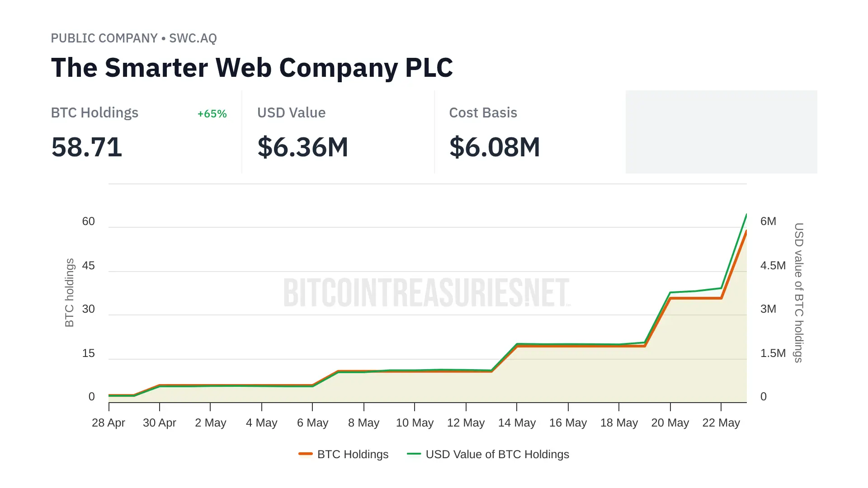Click the 6 May tick label

pos(312,423)
